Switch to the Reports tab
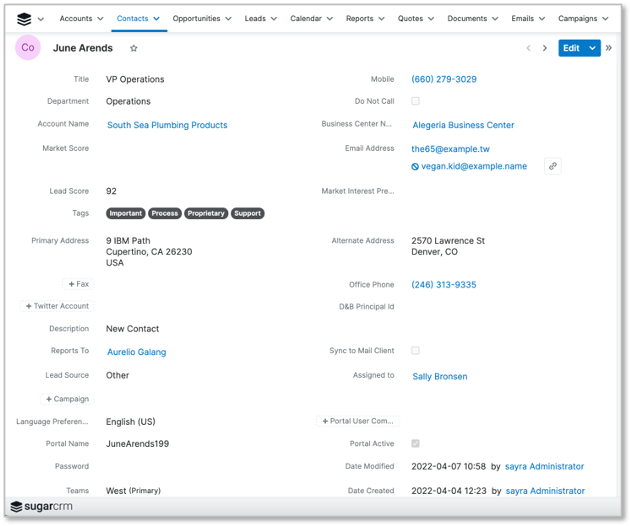The height and width of the screenshot is (526, 630). click(359, 19)
